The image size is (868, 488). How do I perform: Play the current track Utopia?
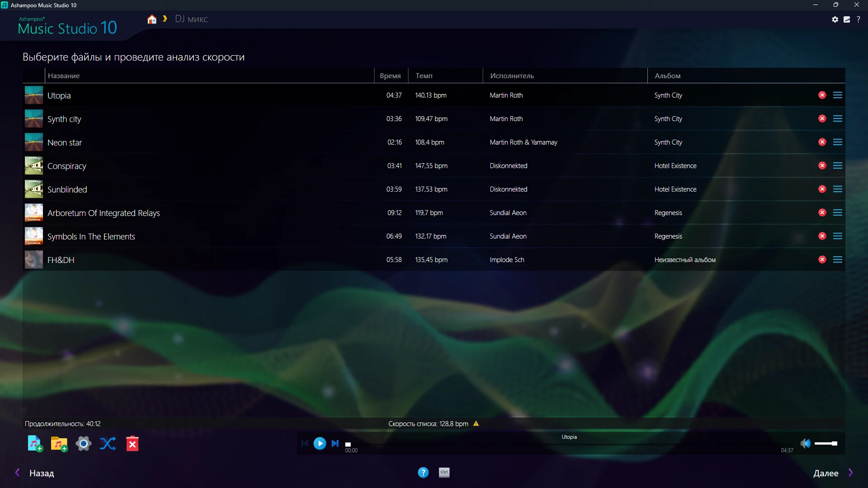coord(320,444)
